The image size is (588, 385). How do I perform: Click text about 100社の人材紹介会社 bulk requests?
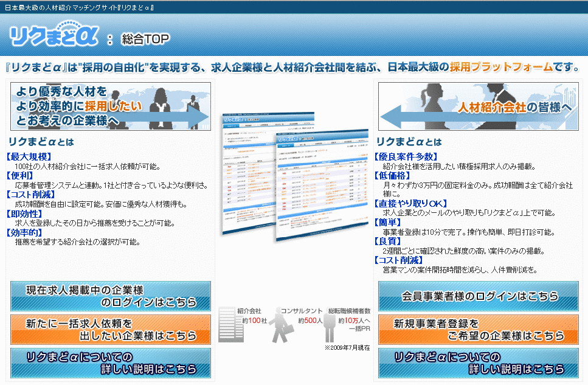click(88, 166)
